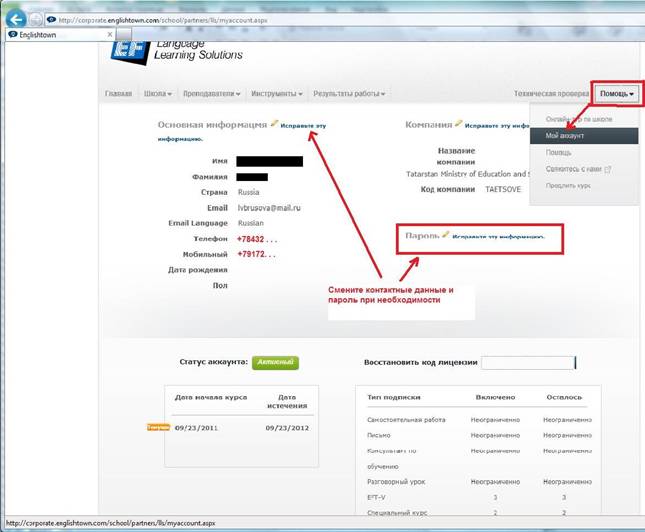
Task: Click the Осталось column header
Action: pyautogui.click(x=564, y=397)
